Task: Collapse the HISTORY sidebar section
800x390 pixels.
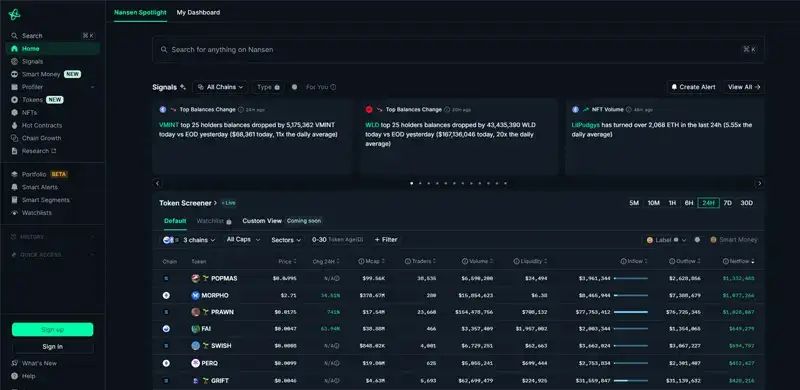Action: [x=92, y=237]
